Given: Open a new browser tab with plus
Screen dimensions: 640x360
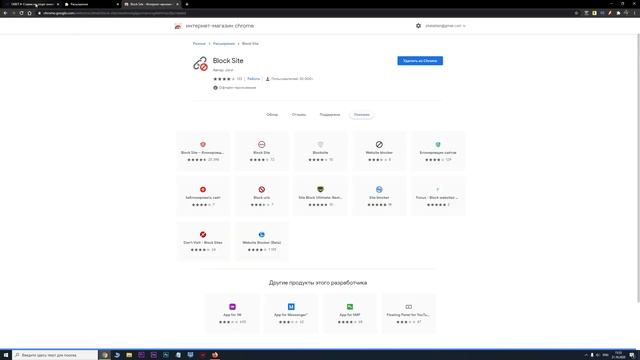Looking at the screenshot, I should pyautogui.click(x=187, y=4).
